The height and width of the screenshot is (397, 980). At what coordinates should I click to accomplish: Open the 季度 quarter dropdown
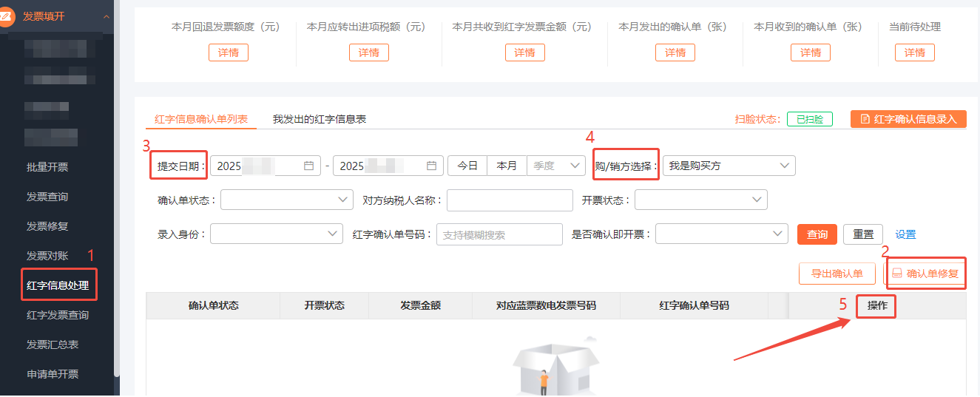pyautogui.click(x=555, y=166)
